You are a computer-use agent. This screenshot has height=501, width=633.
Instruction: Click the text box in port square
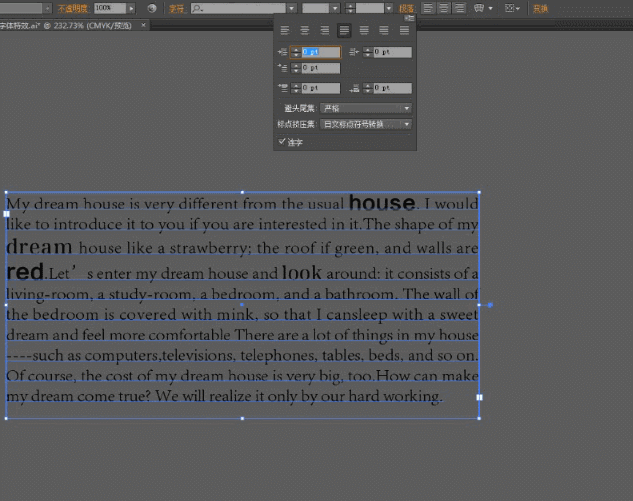[6, 214]
